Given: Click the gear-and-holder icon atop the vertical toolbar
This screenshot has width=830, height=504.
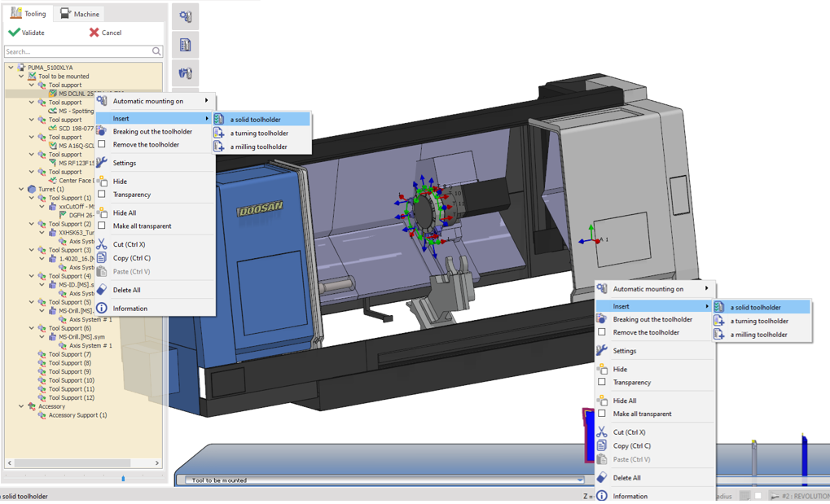Looking at the screenshot, I should 186,17.
